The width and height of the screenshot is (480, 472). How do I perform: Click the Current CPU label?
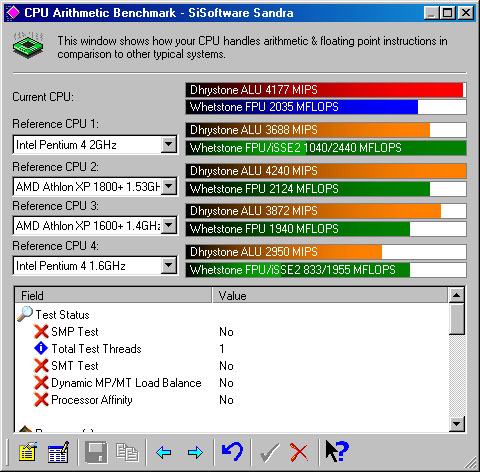43,97
